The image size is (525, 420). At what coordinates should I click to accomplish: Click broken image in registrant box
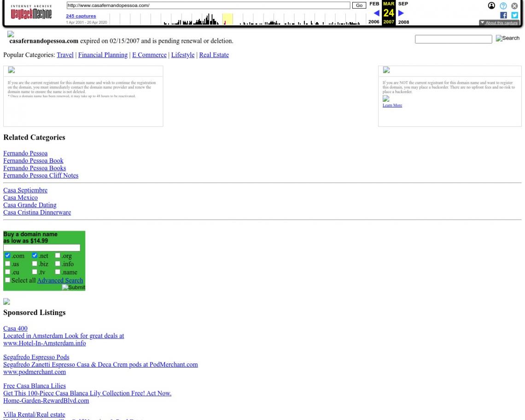pyautogui.click(x=12, y=70)
